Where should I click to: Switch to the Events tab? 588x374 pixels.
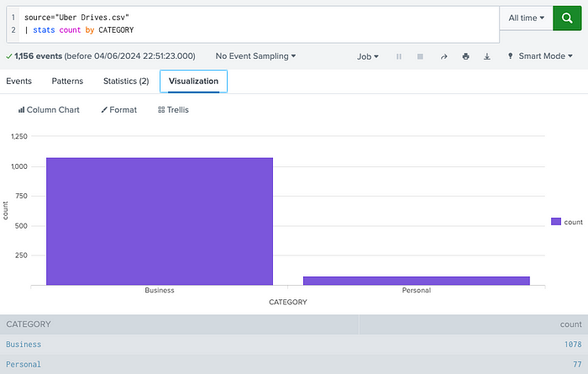18,81
